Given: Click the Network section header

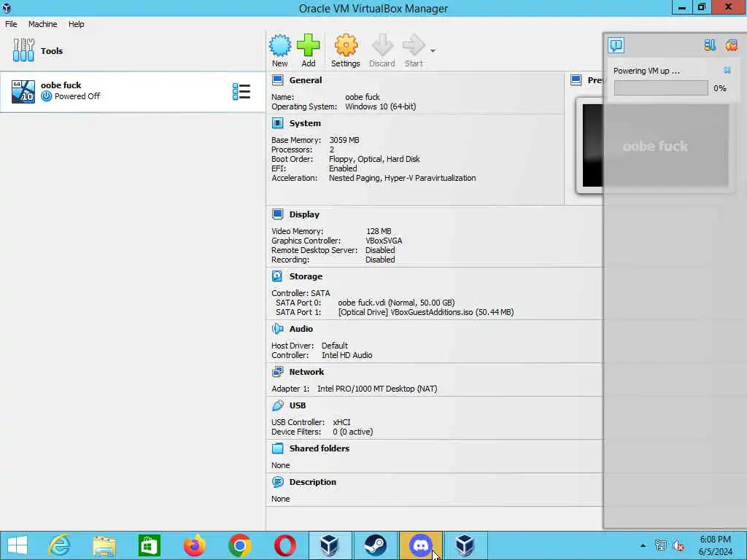Looking at the screenshot, I should [x=306, y=372].
